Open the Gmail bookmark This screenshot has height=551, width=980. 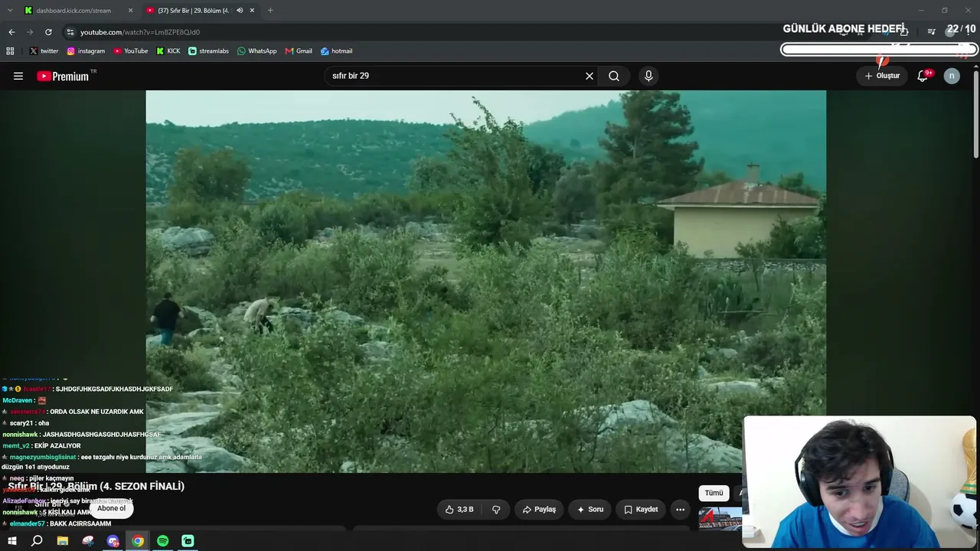click(299, 51)
